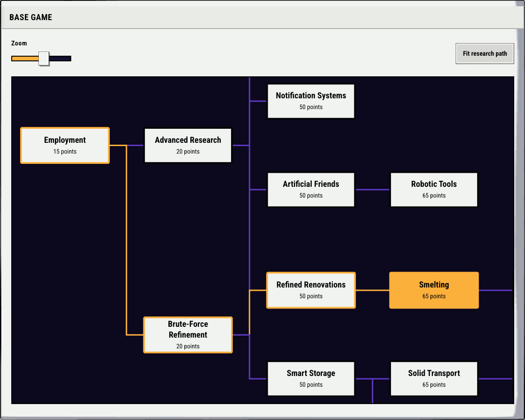525x420 pixels.
Task: Click the Zoom slider handle
Action: pyautogui.click(x=44, y=59)
